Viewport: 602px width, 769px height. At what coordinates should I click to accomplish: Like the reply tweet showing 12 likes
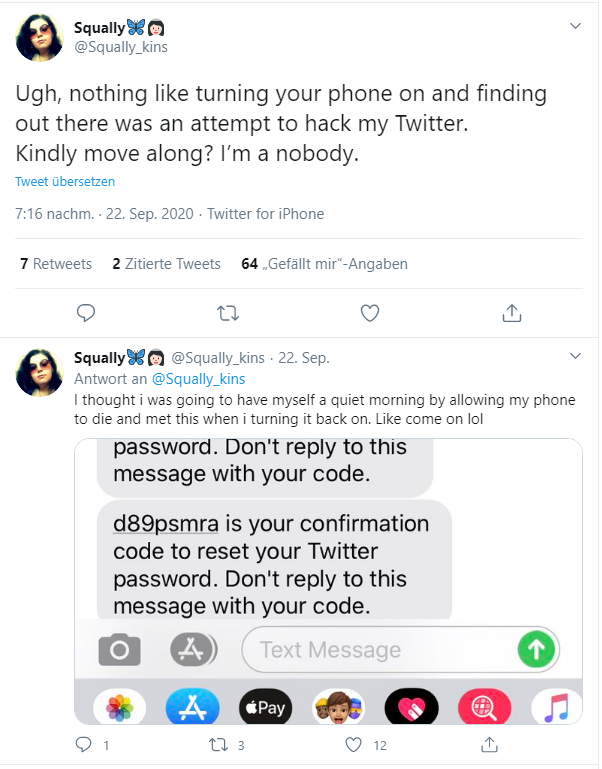coord(353,745)
